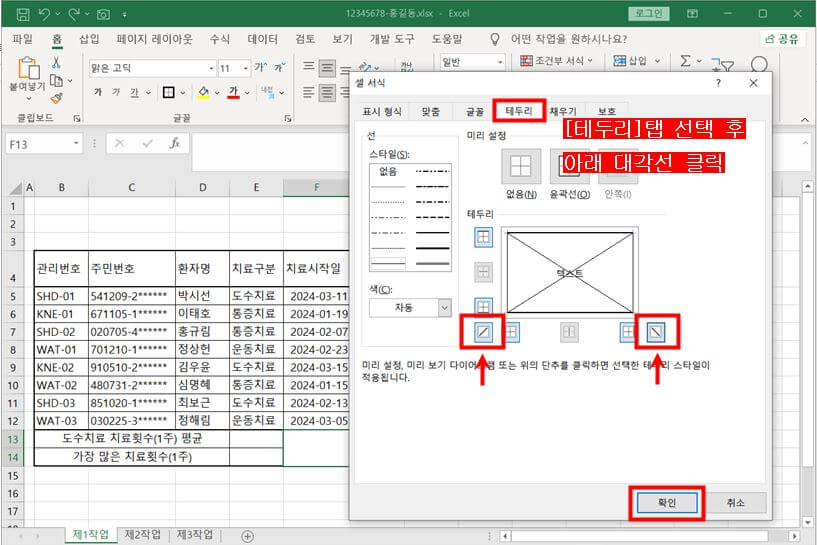
Task: Decrease font size with 가˅ icon
Action: [x=280, y=68]
